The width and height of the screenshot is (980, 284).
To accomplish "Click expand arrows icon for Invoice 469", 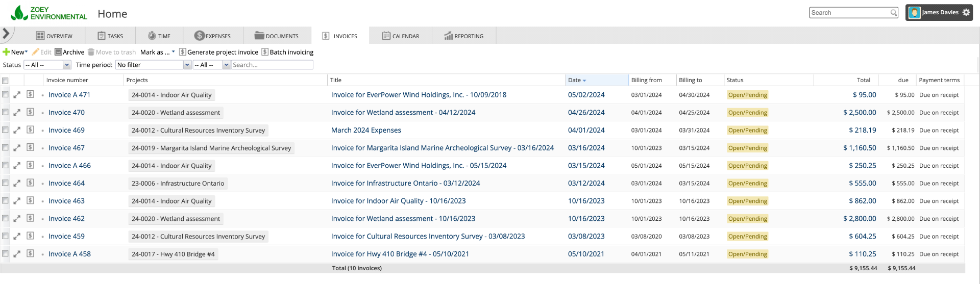I will pos(17,131).
